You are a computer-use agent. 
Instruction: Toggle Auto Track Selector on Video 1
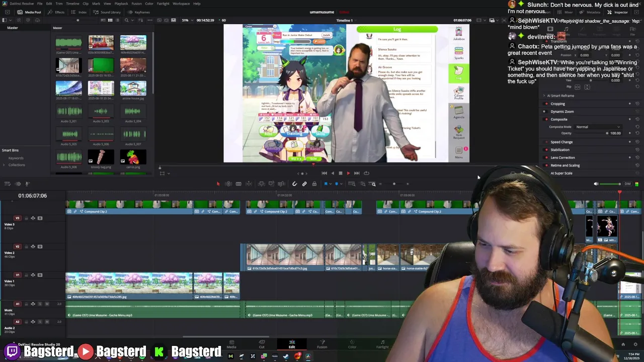point(33,275)
